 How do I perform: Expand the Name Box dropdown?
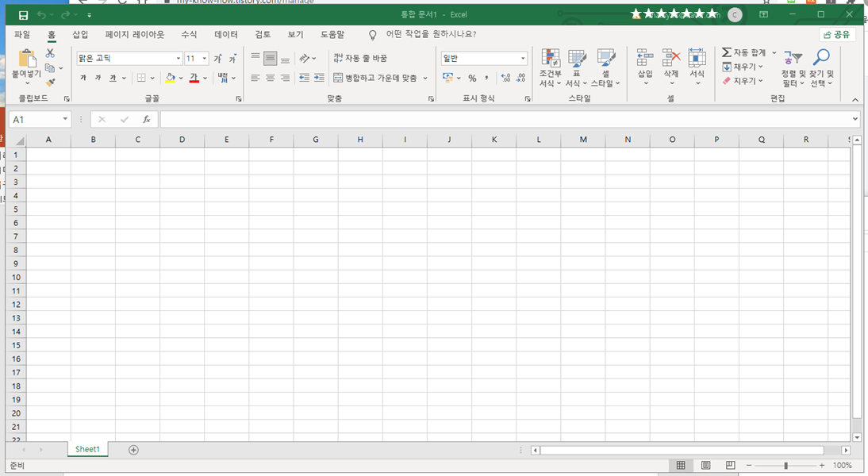[65, 119]
